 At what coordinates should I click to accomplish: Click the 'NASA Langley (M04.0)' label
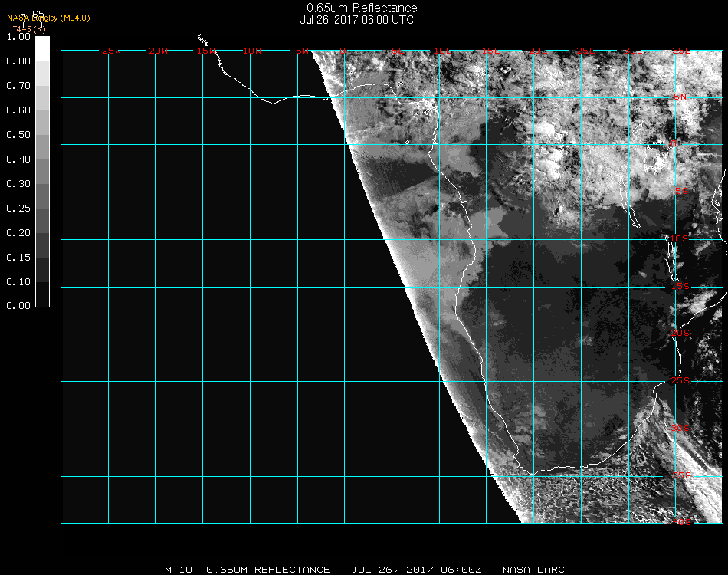48,18
